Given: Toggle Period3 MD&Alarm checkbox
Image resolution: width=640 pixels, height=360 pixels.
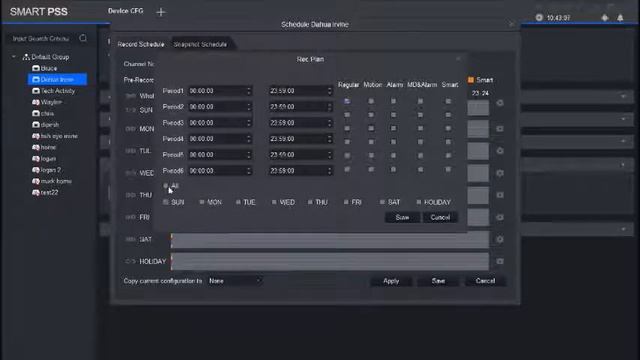Looking at the screenshot, I should coord(420,128).
